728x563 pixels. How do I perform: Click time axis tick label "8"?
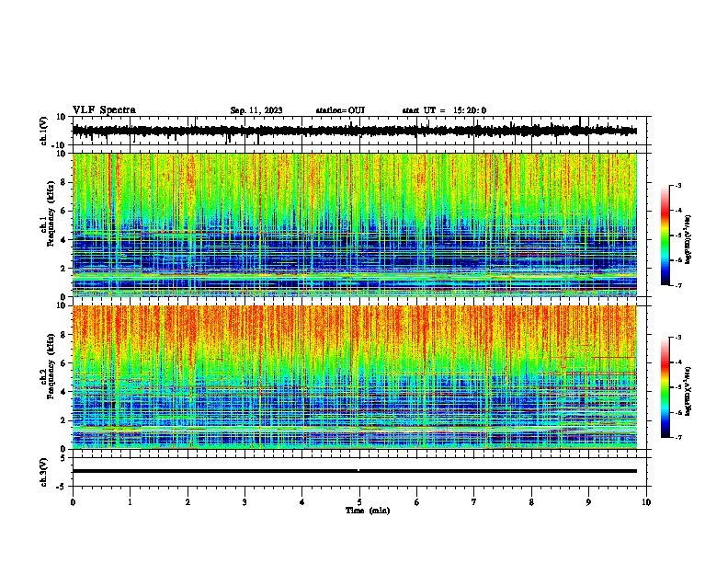(x=531, y=502)
